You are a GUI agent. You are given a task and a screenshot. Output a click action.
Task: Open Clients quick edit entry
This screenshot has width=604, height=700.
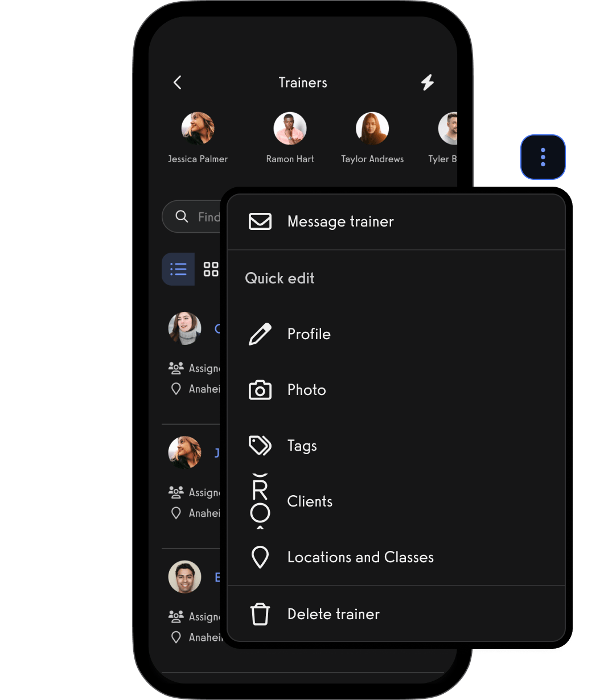396,501
